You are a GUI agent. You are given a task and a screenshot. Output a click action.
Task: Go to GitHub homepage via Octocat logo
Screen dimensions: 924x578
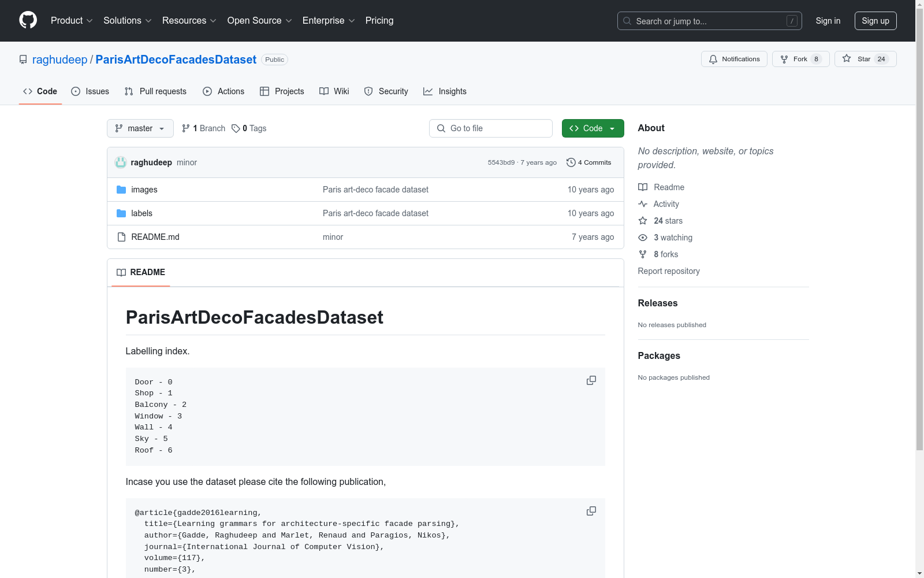pyautogui.click(x=28, y=20)
